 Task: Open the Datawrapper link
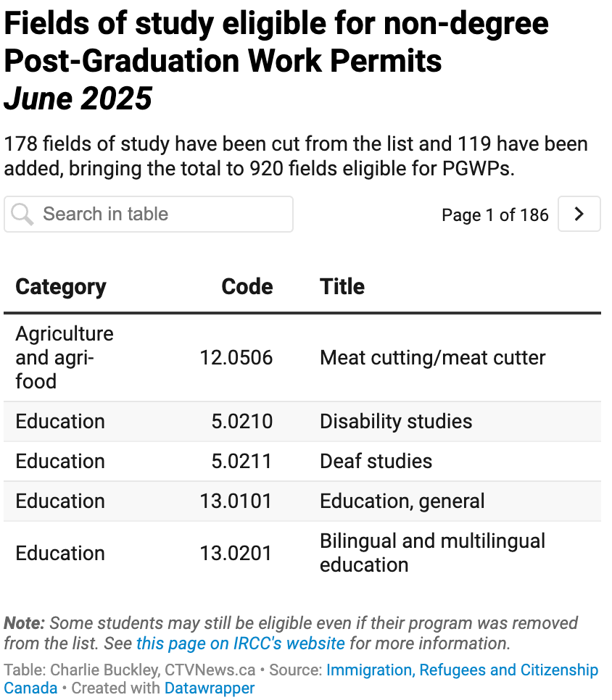tap(210, 688)
